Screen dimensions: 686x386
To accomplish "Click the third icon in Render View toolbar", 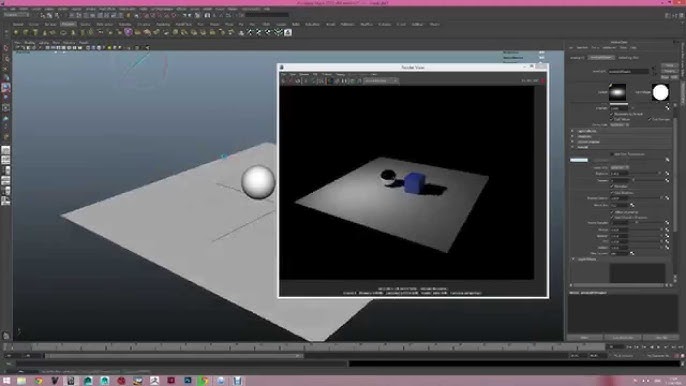I will tap(298, 81).
